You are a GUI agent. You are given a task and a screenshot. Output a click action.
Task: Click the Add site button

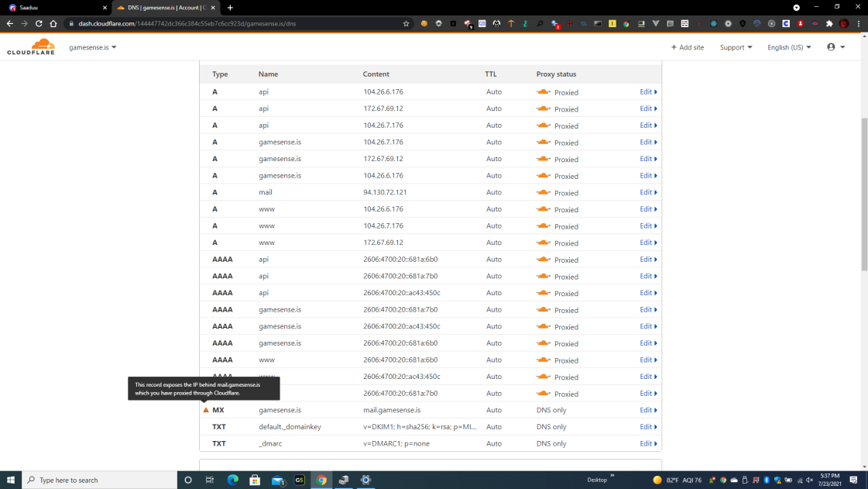(x=687, y=46)
